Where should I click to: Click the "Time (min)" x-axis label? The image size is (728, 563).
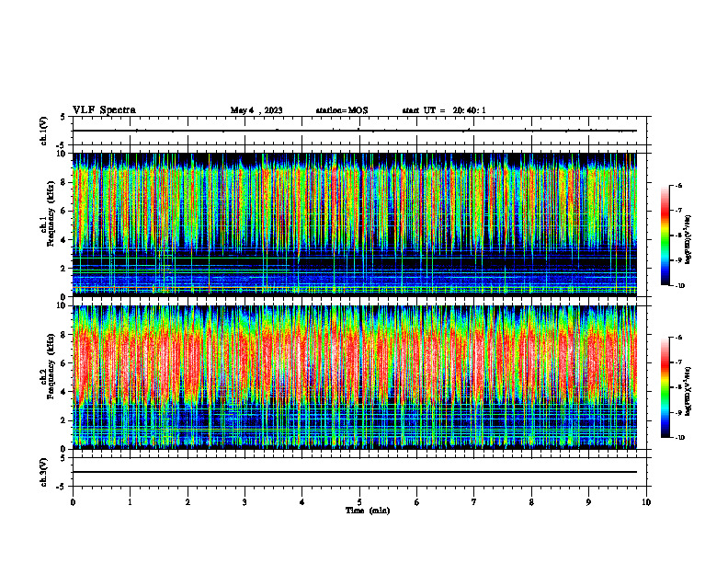click(x=368, y=511)
